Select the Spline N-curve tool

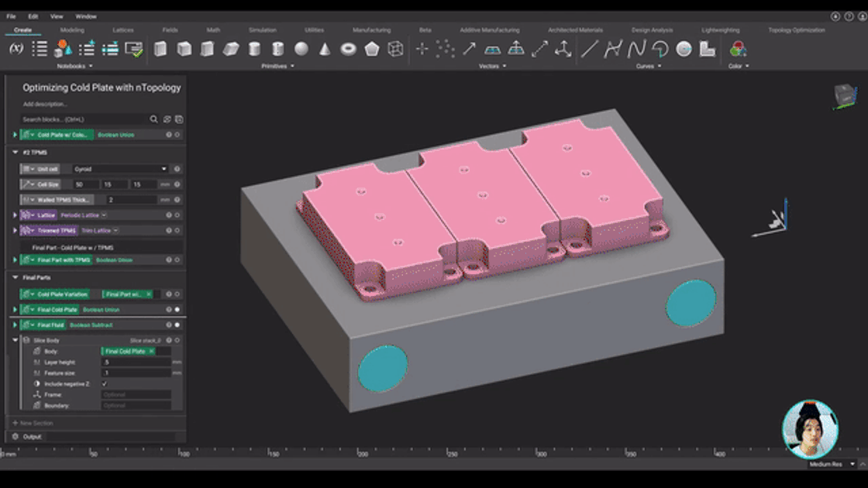click(636, 50)
